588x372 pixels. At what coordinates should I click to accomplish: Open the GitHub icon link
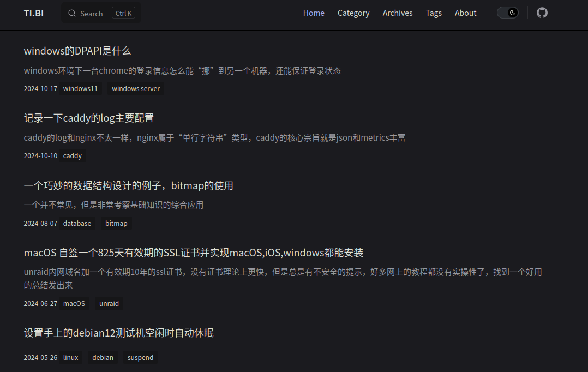[x=542, y=13]
